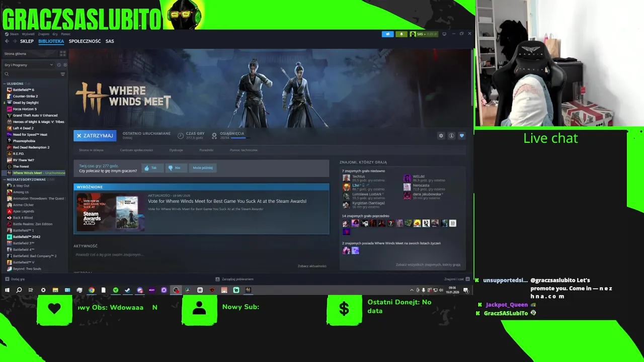Open SAS profile tab
Screen dimensions: 644x362
pyautogui.click(x=110, y=41)
